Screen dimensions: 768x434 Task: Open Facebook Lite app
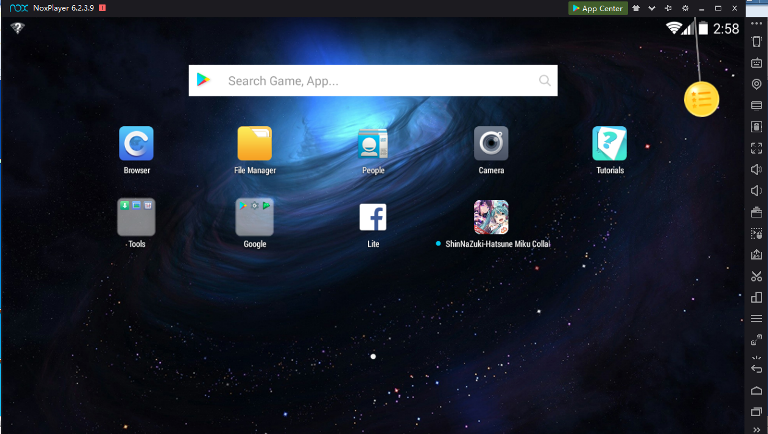point(373,217)
